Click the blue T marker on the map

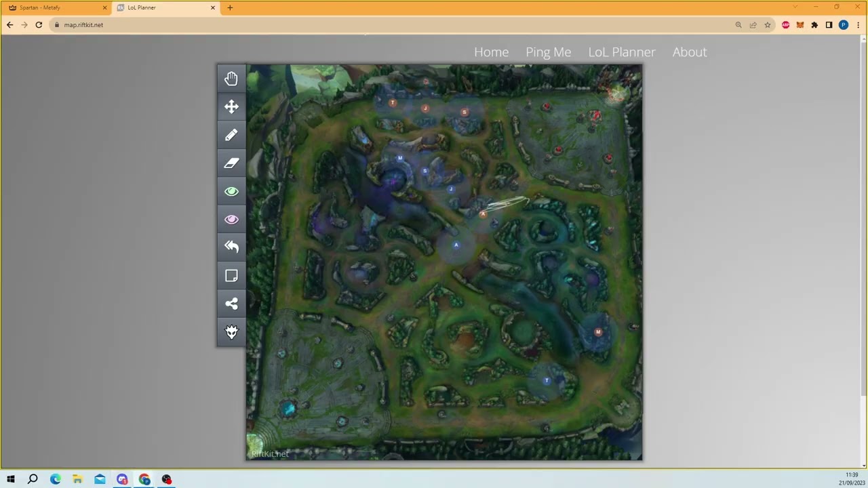547,381
